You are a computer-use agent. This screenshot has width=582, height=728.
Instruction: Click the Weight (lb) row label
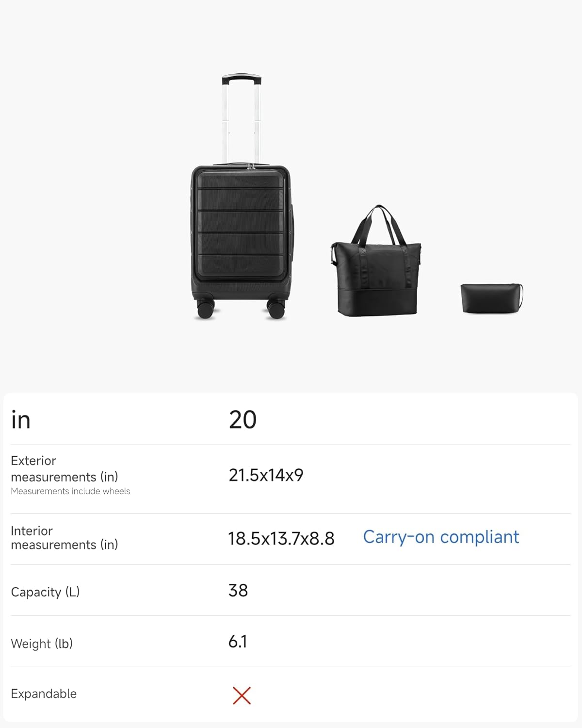[42, 644]
